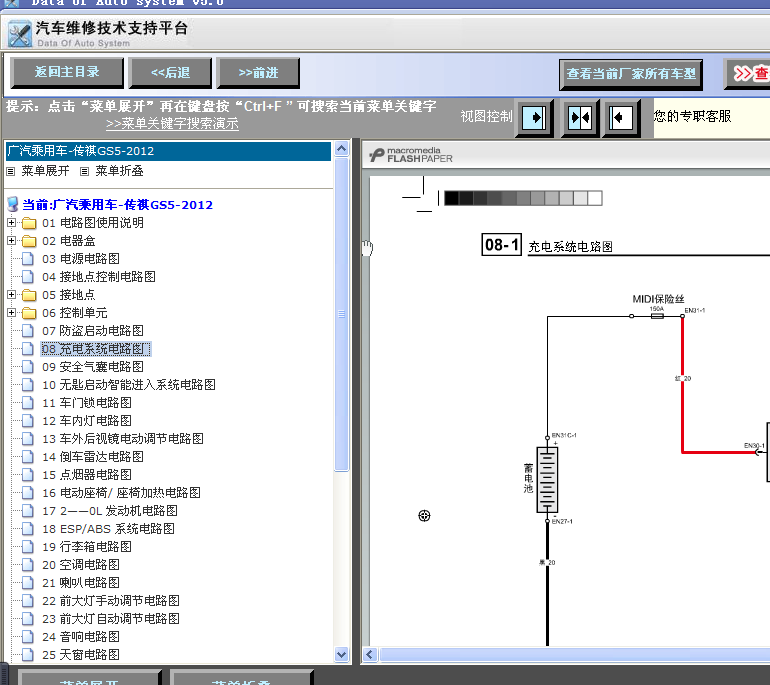Click the page icon for 24 音响电路图

tap(28, 637)
